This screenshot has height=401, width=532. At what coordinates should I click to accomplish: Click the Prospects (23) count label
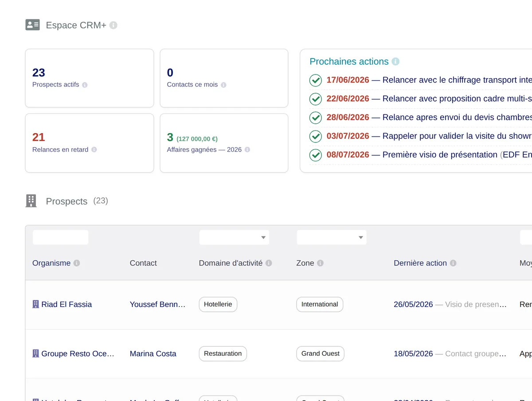coord(101,201)
